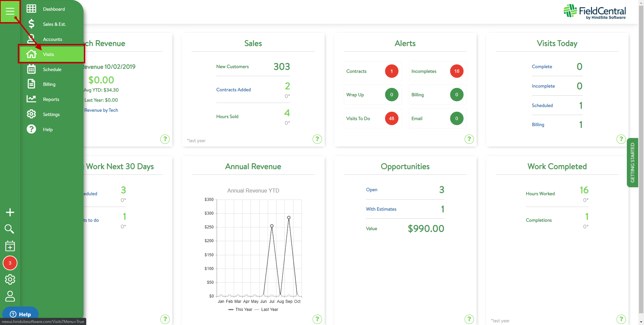The height and width of the screenshot is (325, 644).
Task: Open help for the Annual Revenue card
Action: 317,319
